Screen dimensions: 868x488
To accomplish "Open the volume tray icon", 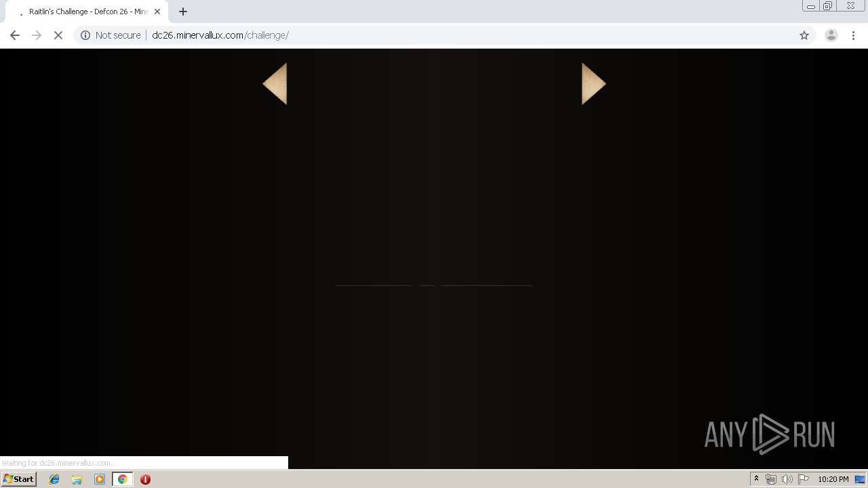I will click(787, 479).
